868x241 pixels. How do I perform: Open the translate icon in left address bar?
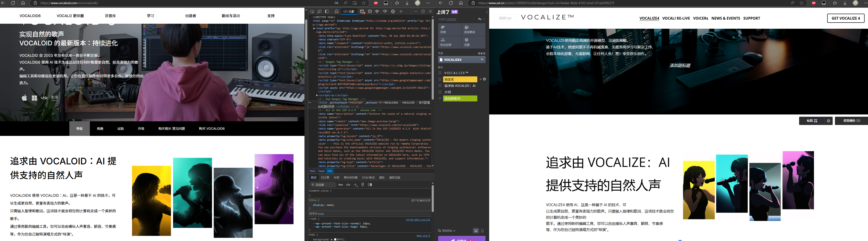tap(336, 3)
